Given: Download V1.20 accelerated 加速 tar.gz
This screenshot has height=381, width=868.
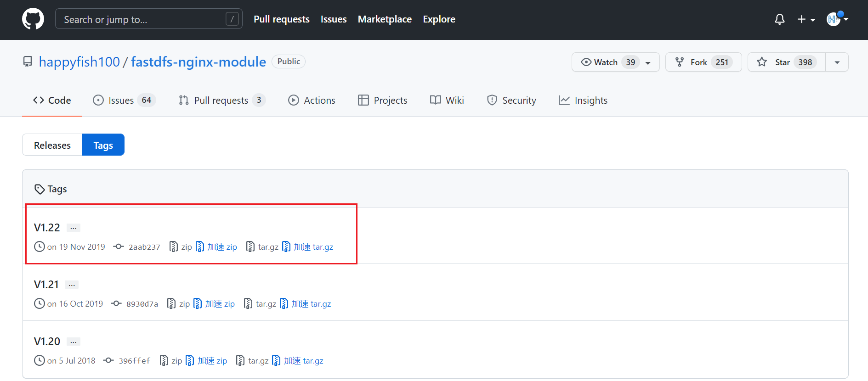Looking at the screenshot, I should tap(298, 361).
